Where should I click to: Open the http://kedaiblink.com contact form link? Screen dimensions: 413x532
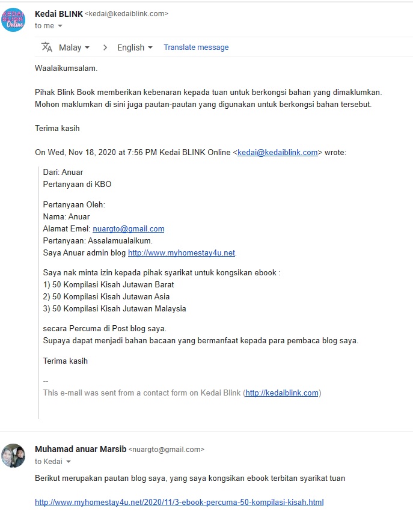click(282, 393)
